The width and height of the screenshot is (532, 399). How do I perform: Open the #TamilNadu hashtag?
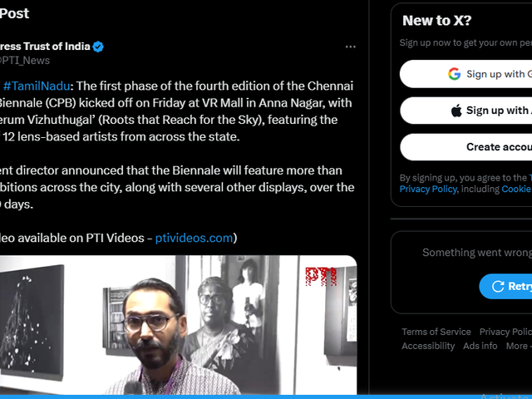37,86
